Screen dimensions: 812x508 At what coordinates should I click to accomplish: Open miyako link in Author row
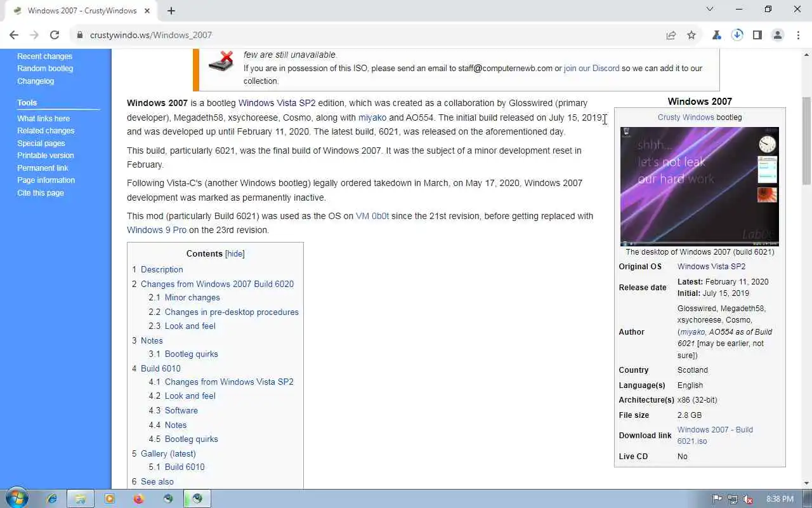pos(693,332)
